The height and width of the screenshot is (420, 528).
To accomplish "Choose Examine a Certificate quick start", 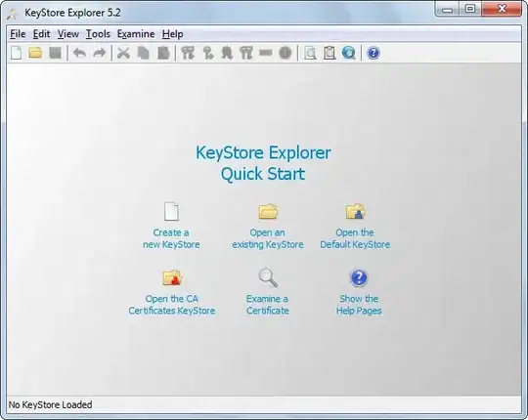I will point(268,292).
